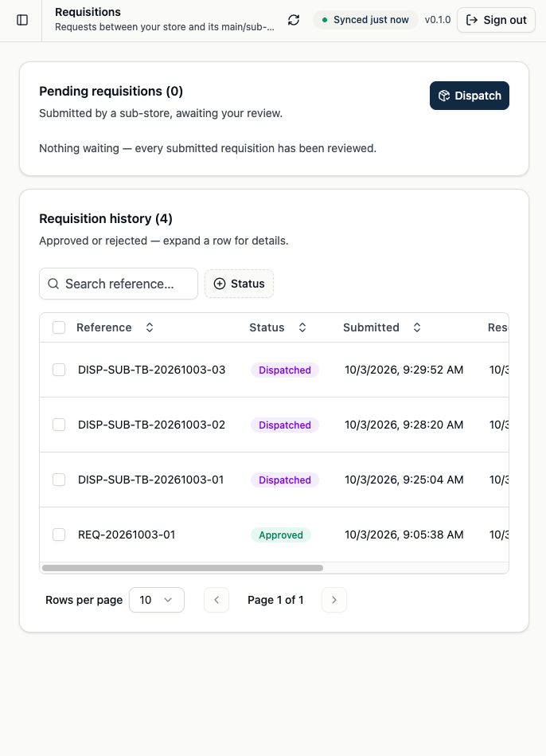Open the Status filter
546x756 pixels.
(x=239, y=284)
